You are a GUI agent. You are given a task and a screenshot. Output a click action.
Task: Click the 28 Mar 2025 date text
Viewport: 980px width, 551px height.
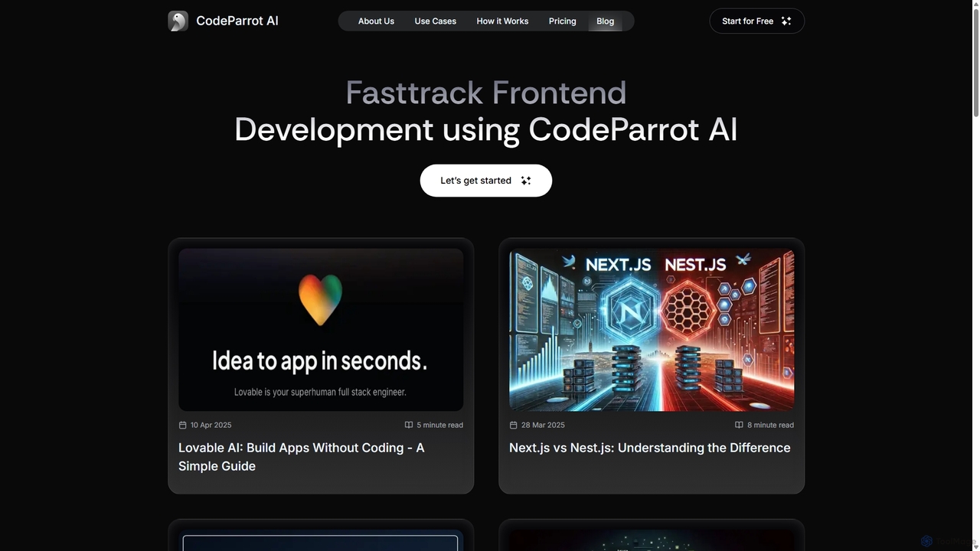coord(543,425)
